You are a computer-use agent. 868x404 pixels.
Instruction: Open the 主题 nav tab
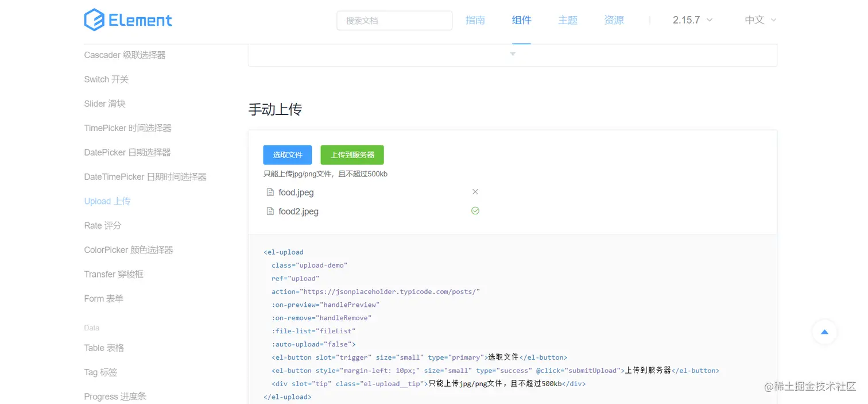(x=567, y=20)
